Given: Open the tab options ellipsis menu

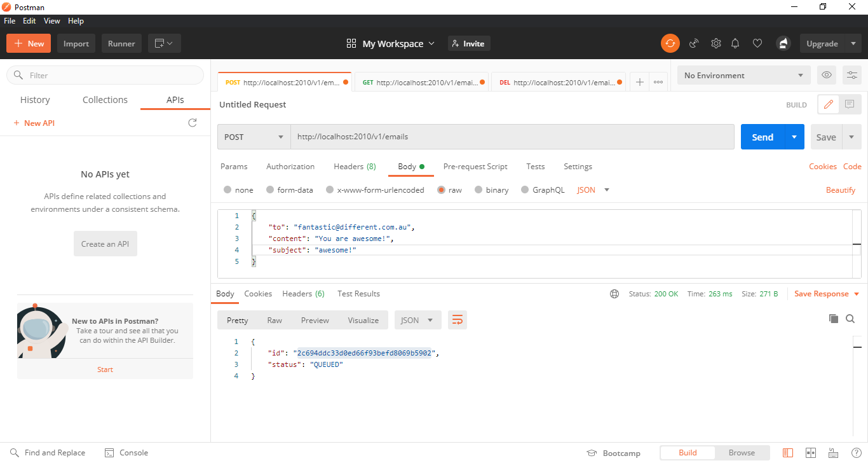Looking at the screenshot, I should [x=658, y=82].
